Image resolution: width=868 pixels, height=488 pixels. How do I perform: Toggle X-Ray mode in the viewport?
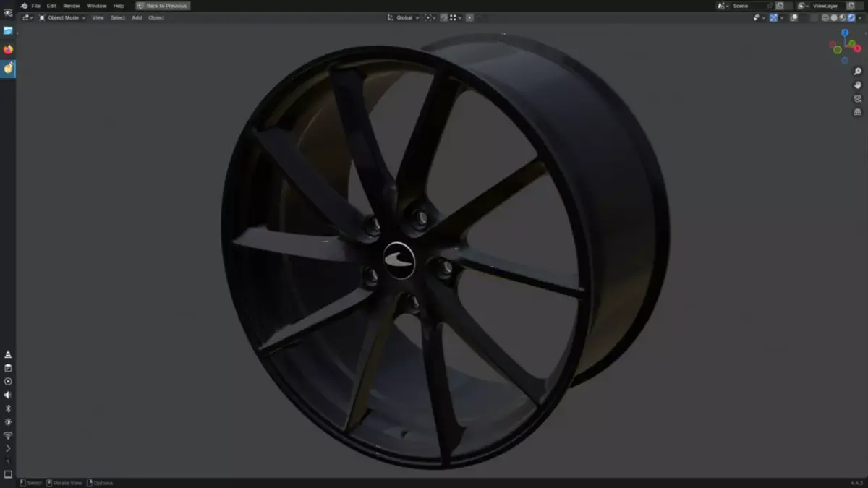(793, 17)
